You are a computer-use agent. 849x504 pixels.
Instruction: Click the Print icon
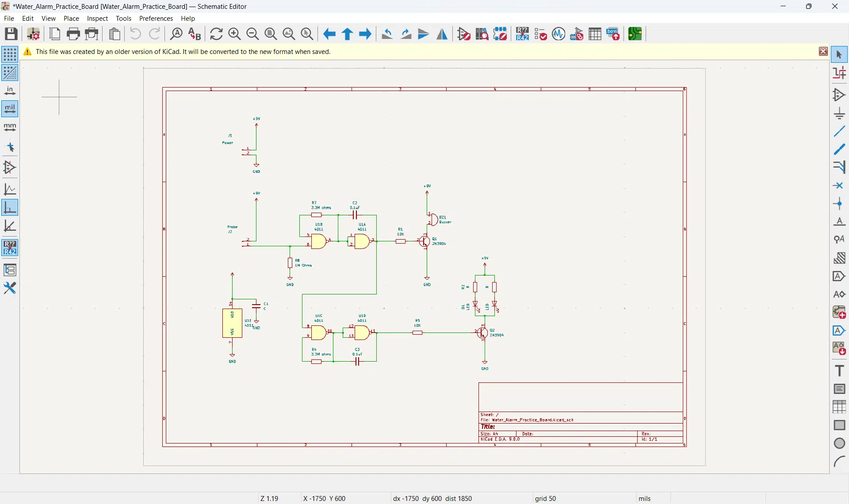click(73, 34)
